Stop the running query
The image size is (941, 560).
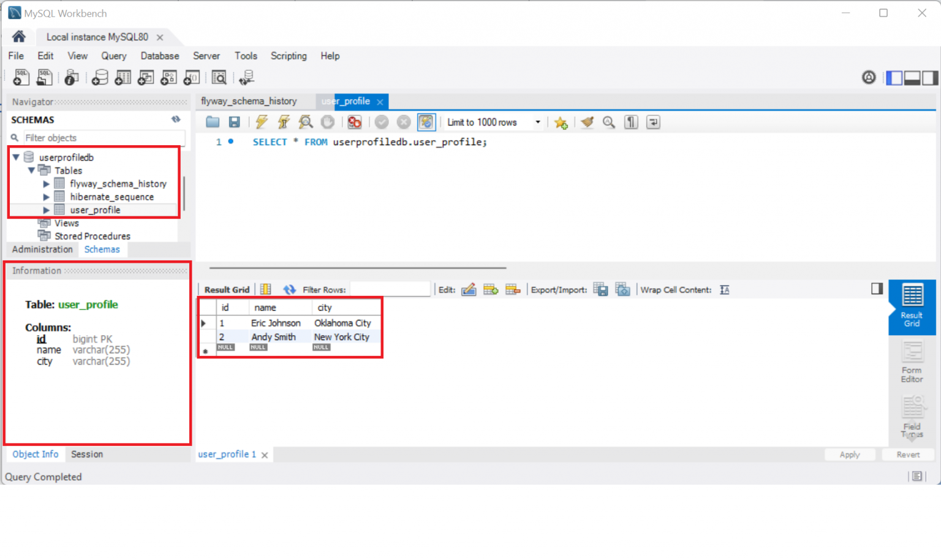click(x=328, y=122)
